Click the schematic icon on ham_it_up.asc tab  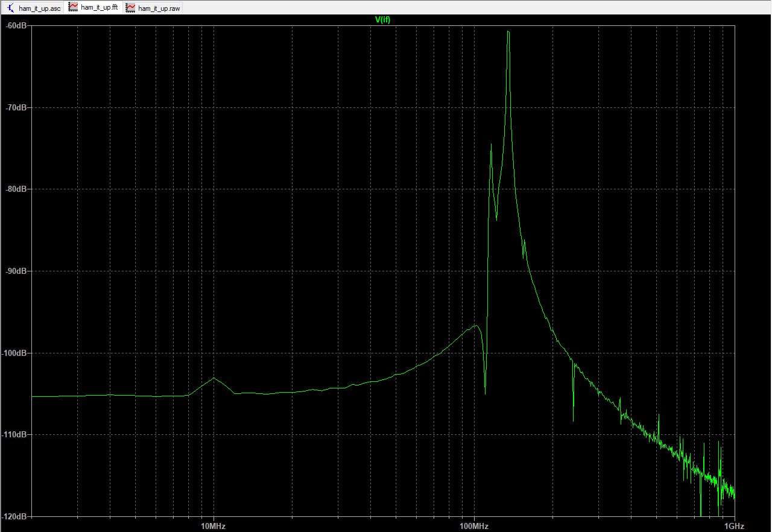(x=11, y=8)
